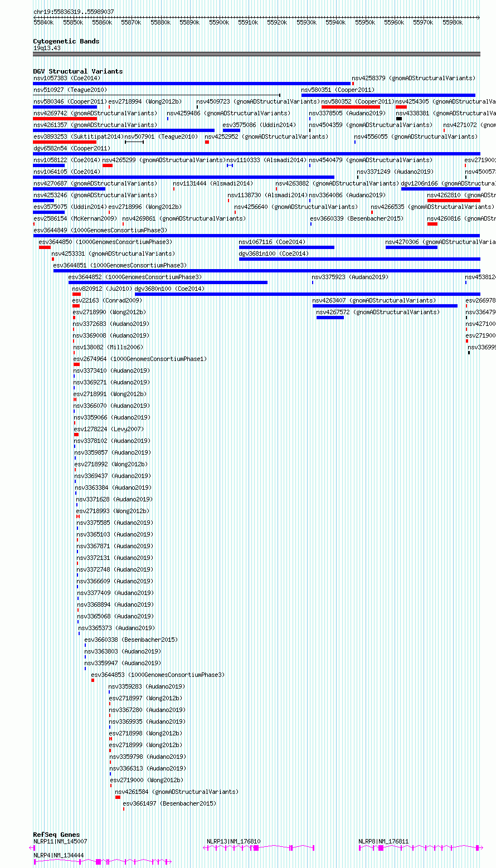Open esv3644852 variant label

pyautogui.click(x=135, y=277)
